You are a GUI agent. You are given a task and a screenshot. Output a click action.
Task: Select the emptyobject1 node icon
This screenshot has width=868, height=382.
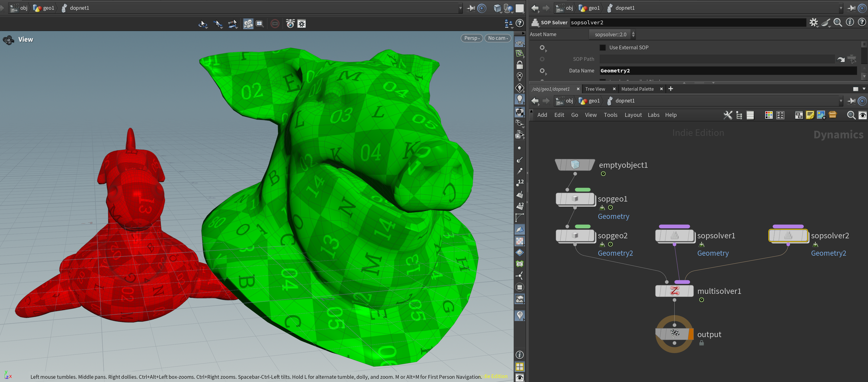(x=575, y=165)
